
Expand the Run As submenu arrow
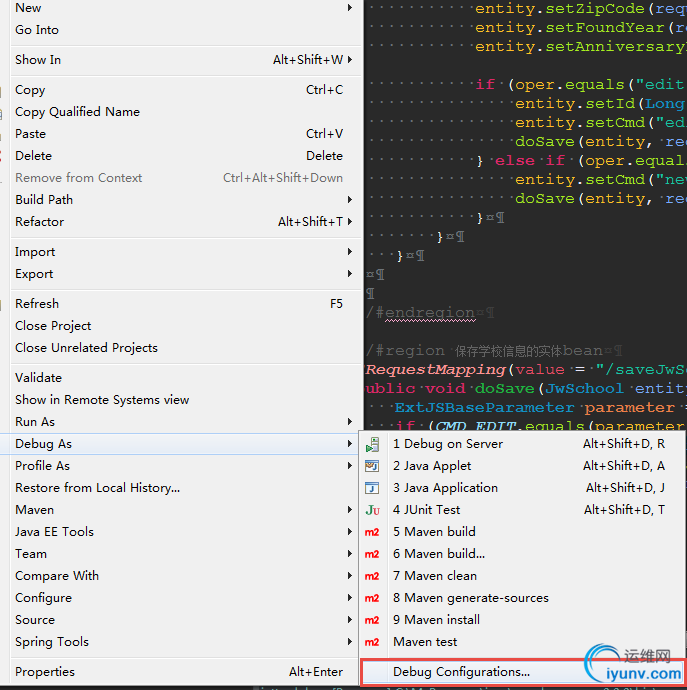pos(350,422)
